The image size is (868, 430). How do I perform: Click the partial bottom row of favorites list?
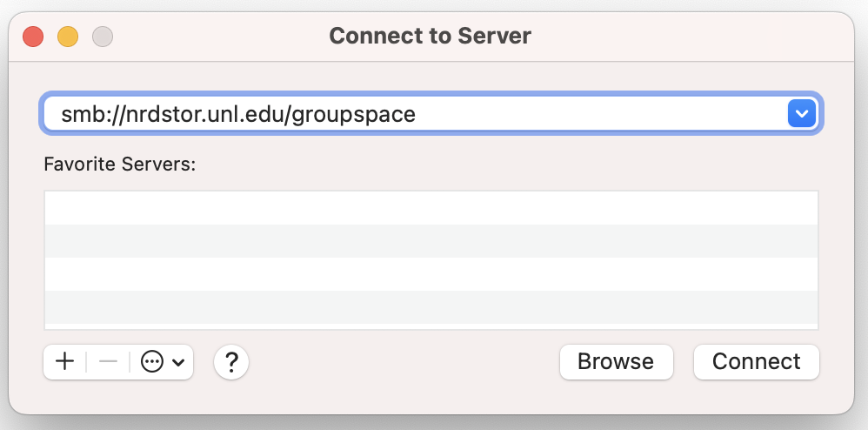pos(431,326)
